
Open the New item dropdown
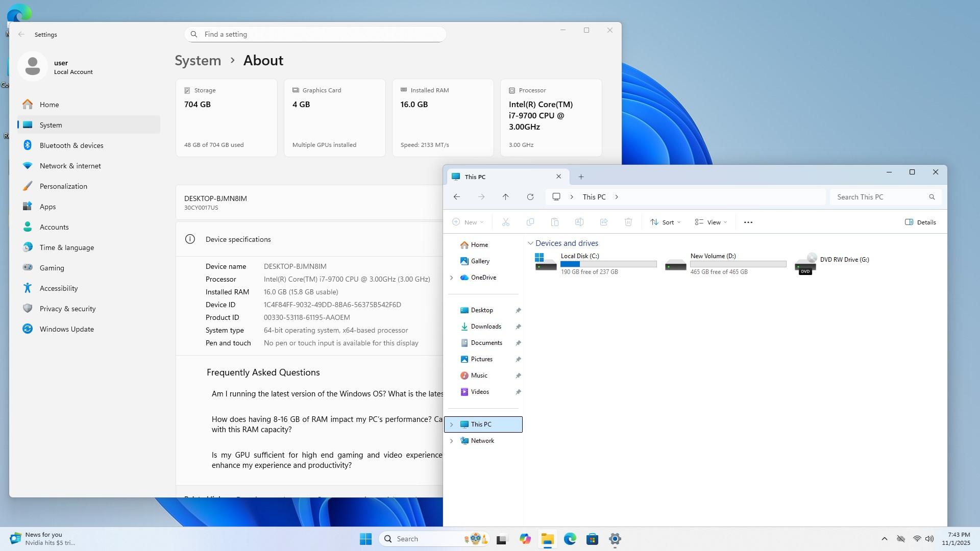[468, 222]
